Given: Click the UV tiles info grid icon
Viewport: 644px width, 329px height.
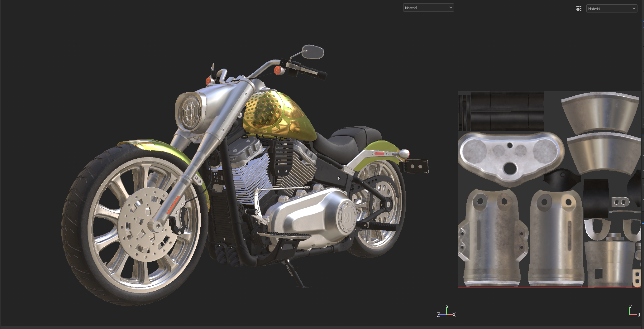Looking at the screenshot, I should point(579,8).
